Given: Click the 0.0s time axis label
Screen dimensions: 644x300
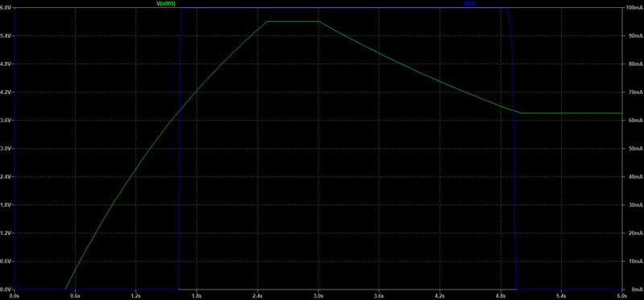Looking at the screenshot, I should coord(14,295).
